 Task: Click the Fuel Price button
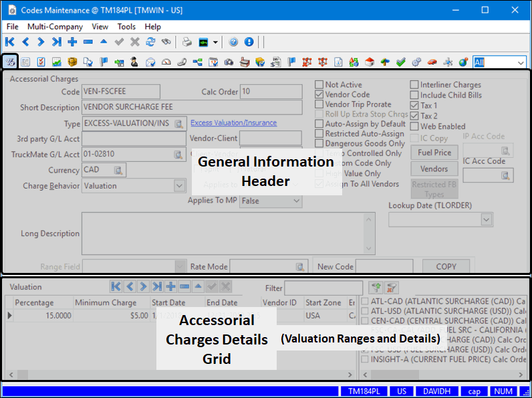[x=434, y=153]
